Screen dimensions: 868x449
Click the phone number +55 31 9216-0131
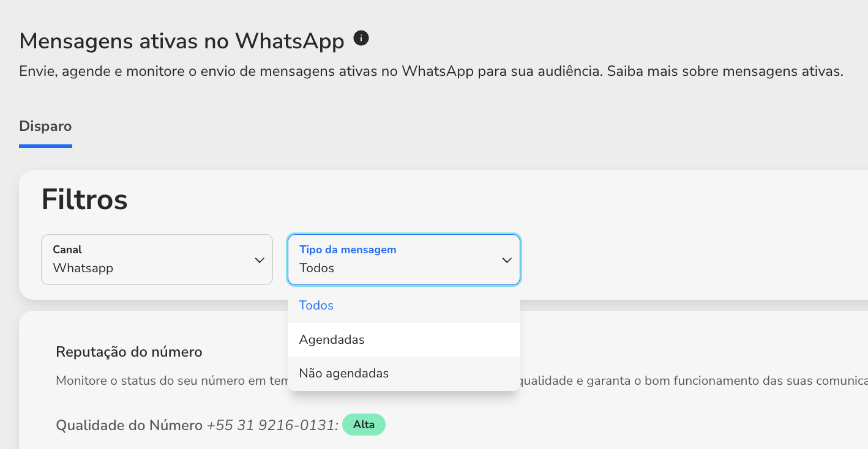tap(272, 425)
